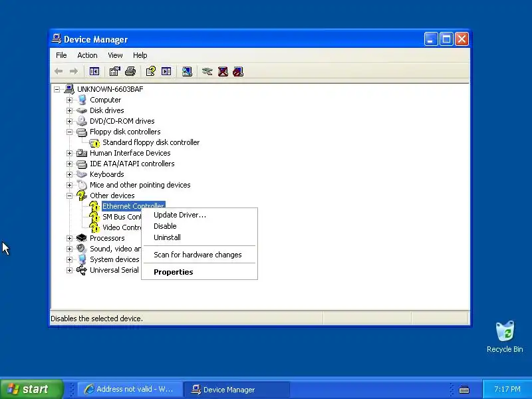
Task: Click the Disable toolbar icon
Action: pyautogui.click(x=238, y=71)
